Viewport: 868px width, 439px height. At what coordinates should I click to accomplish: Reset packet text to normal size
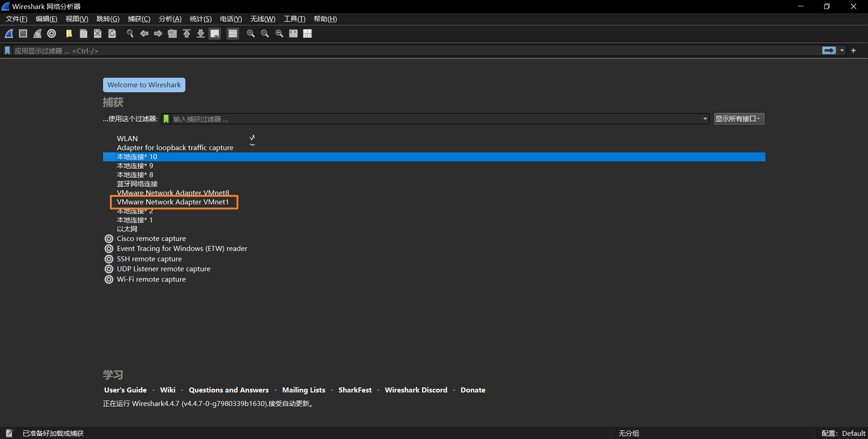click(279, 33)
